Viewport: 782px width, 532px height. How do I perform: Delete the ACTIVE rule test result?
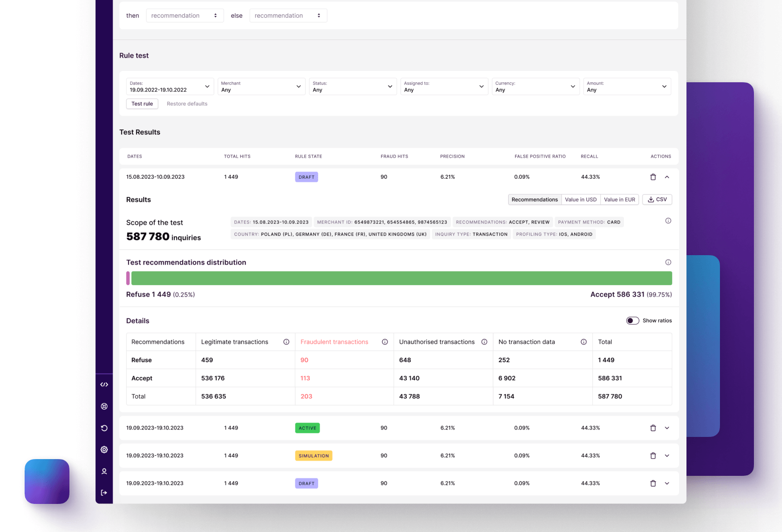(x=653, y=428)
